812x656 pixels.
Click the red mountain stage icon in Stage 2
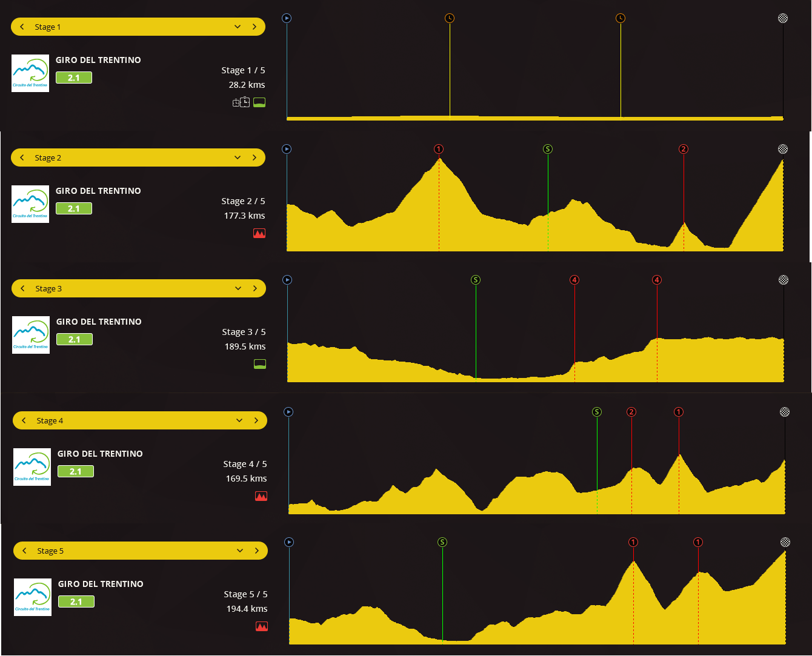pos(259,233)
